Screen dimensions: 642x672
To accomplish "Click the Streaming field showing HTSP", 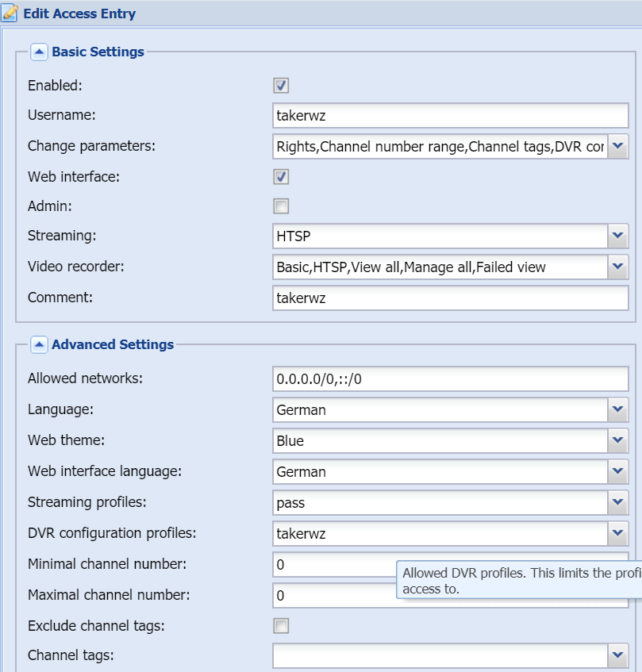I will (x=440, y=236).
